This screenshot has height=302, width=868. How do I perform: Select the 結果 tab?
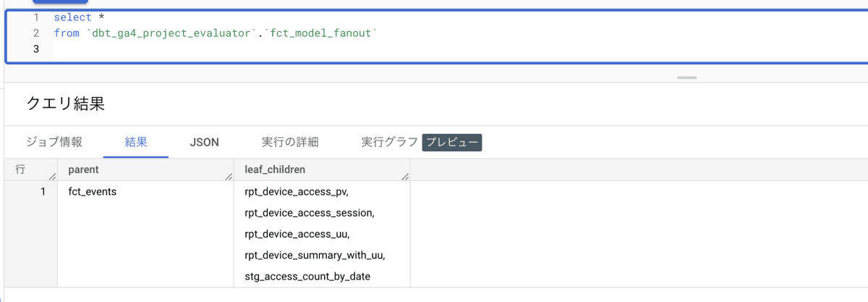point(136,143)
